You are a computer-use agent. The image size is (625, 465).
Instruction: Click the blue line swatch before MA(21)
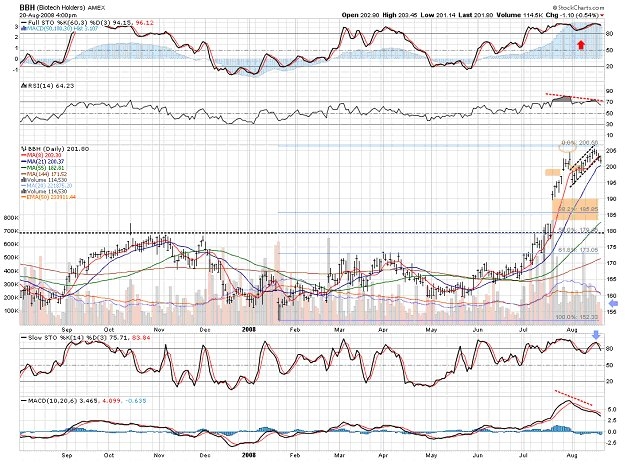click(x=24, y=161)
